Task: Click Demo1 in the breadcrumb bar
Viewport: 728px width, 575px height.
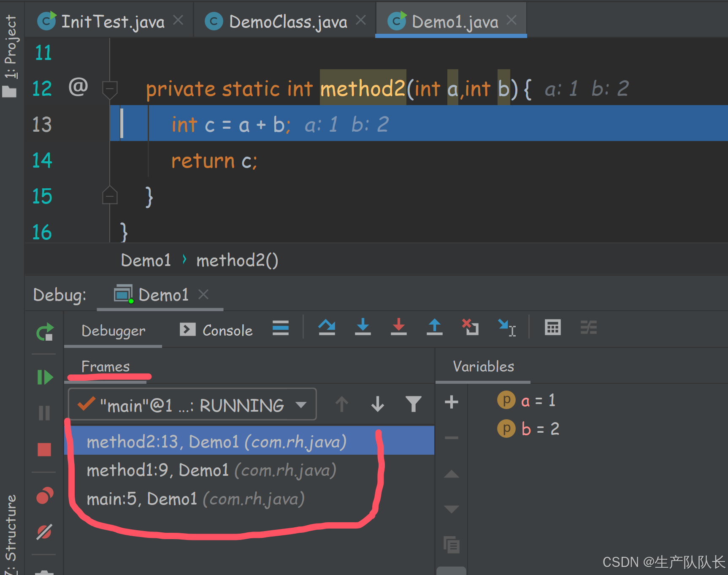Action: (146, 260)
